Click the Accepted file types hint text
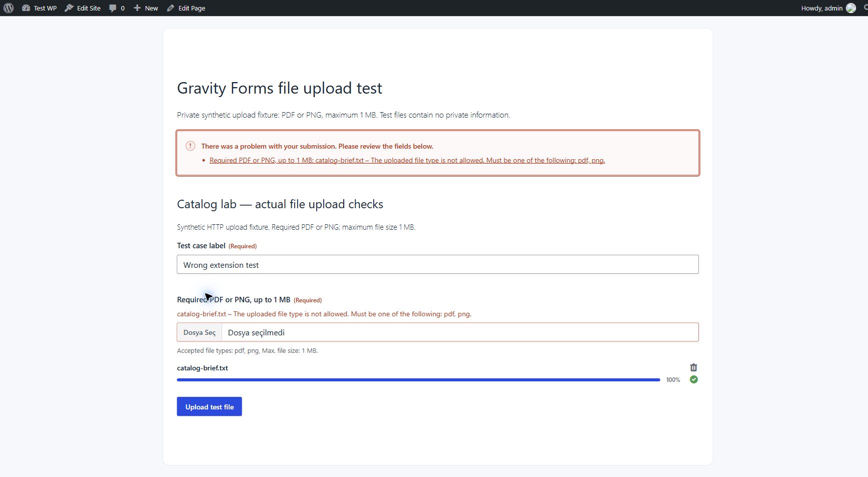Image resolution: width=868 pixels, height=477 pixels. pyautogui.click(x=247, y=350)
